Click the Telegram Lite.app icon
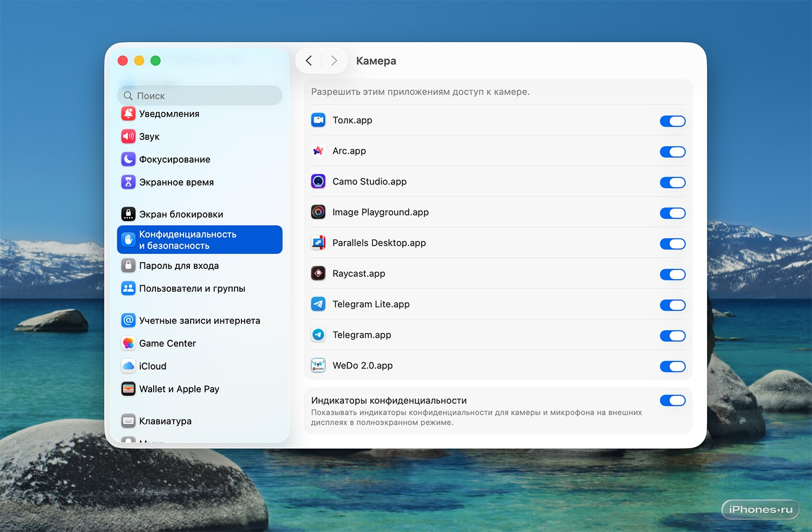The width and height of the screenshot is (812, 532). pyautogui.click(x=318, y=304)
